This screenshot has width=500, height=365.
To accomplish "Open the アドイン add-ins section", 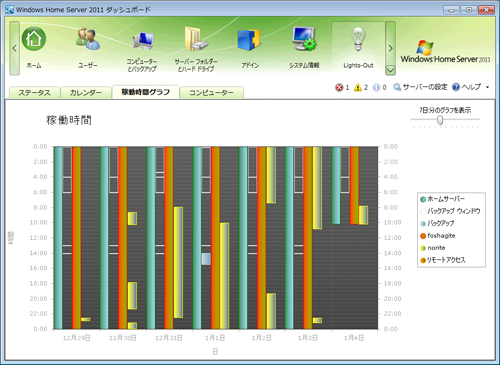I will [249, 40].
